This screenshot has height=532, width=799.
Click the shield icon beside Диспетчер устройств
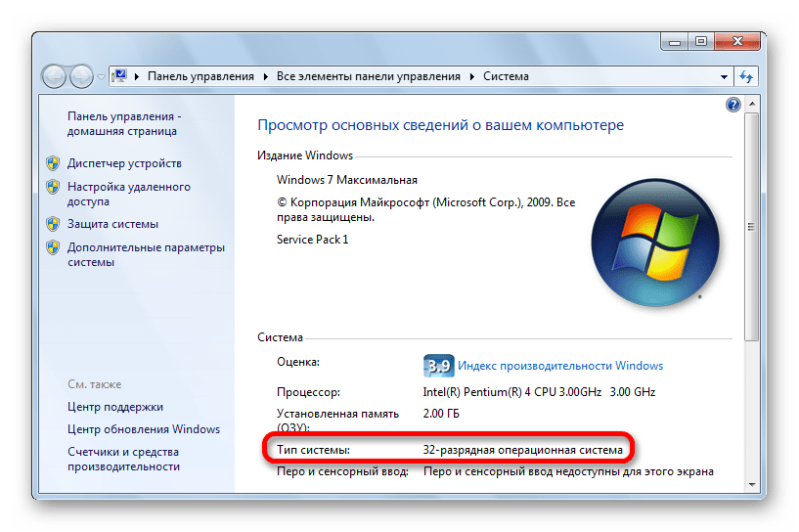[54, 163]
